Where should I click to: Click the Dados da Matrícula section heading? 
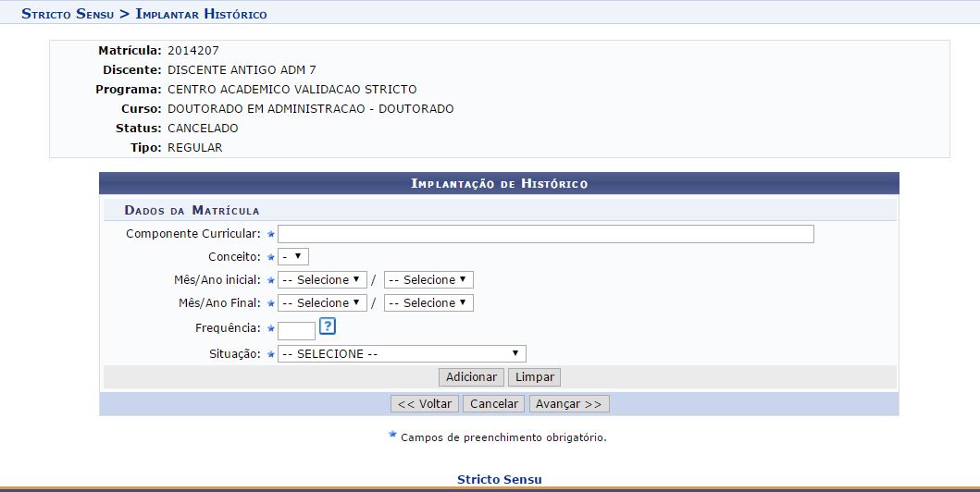tap(192, 210)
